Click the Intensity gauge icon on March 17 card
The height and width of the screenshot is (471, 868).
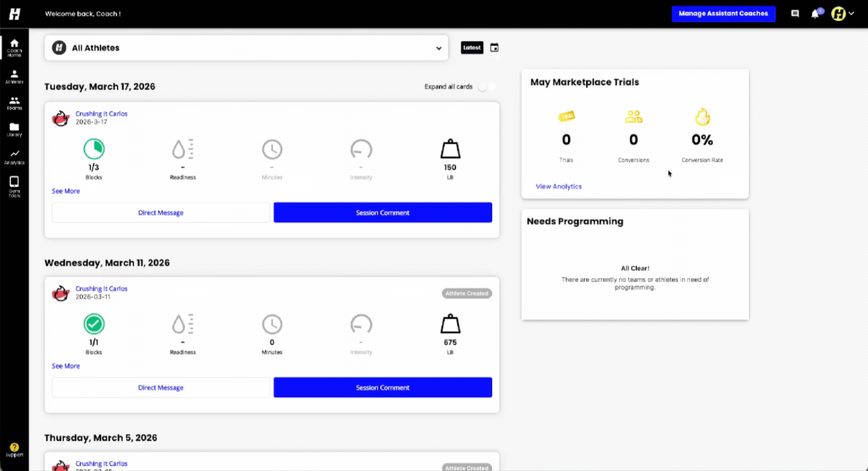(361, 149)
